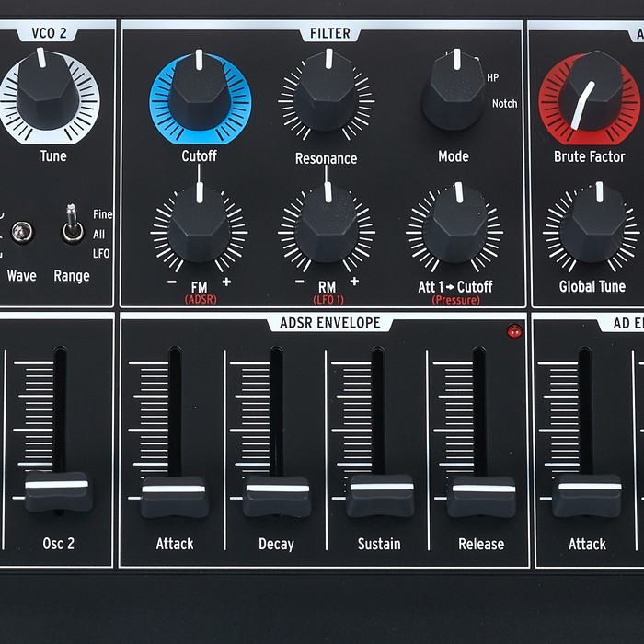Click the Notch mode label

coord(505,103)
